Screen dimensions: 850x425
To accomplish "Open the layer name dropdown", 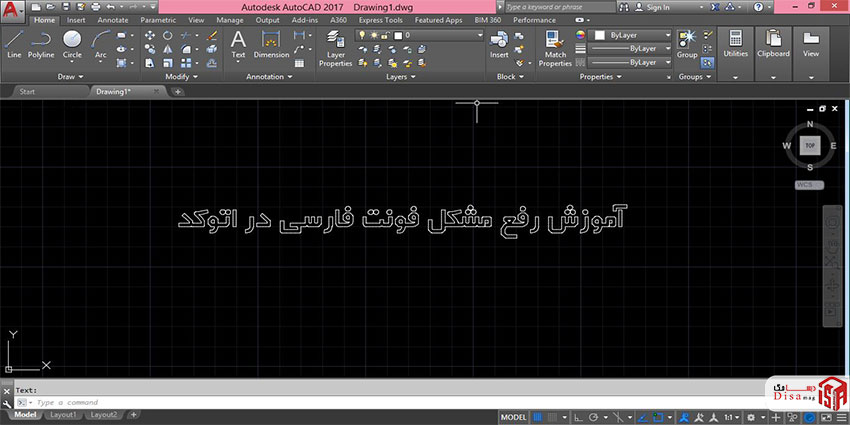I will 440,35.
